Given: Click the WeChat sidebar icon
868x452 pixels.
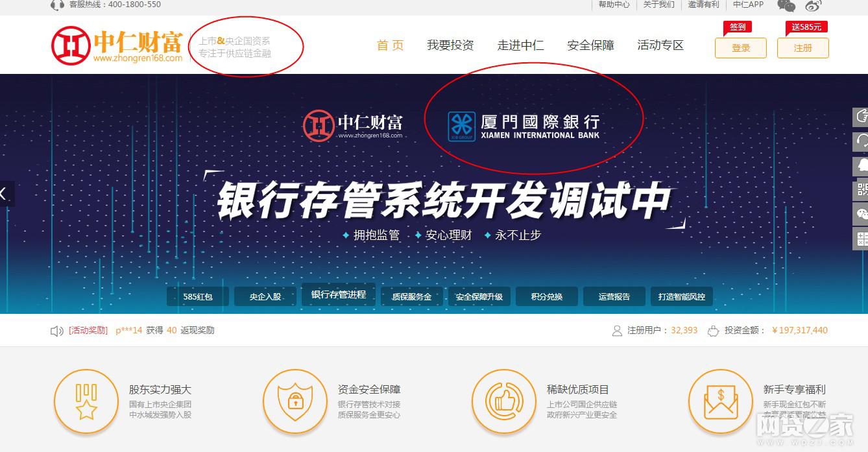Looking at the screenshot, I should (861, 214).
